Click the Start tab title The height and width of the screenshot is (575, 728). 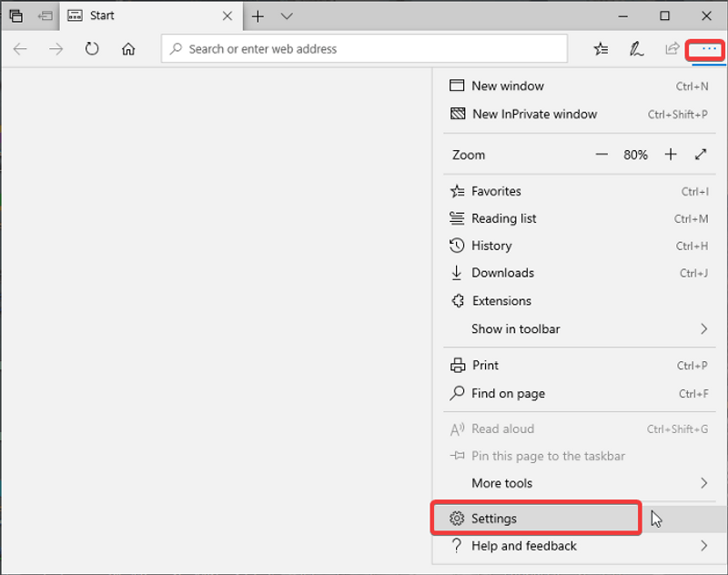pos(102,15)
